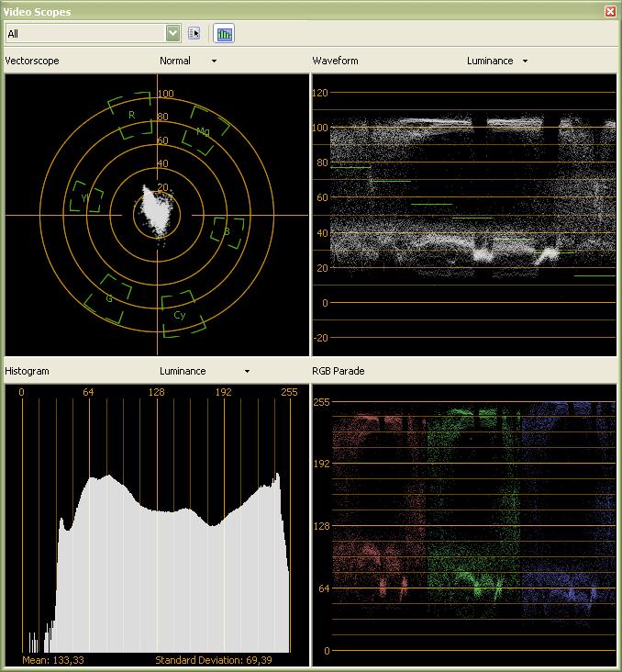Click the R target box in vectorscope

130,116
